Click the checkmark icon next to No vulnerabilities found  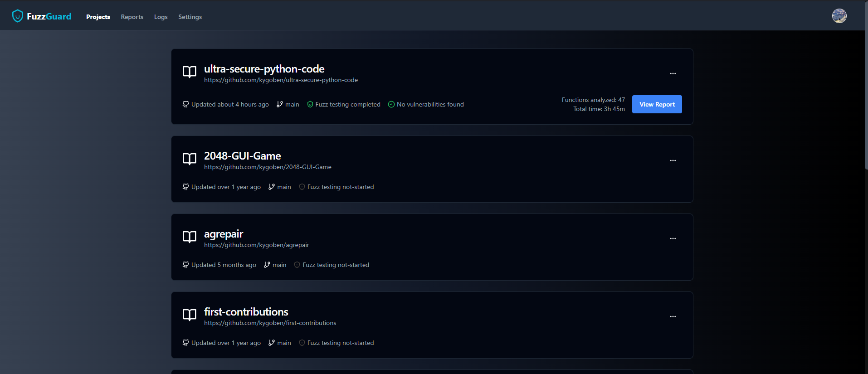[x=391, y=104]
